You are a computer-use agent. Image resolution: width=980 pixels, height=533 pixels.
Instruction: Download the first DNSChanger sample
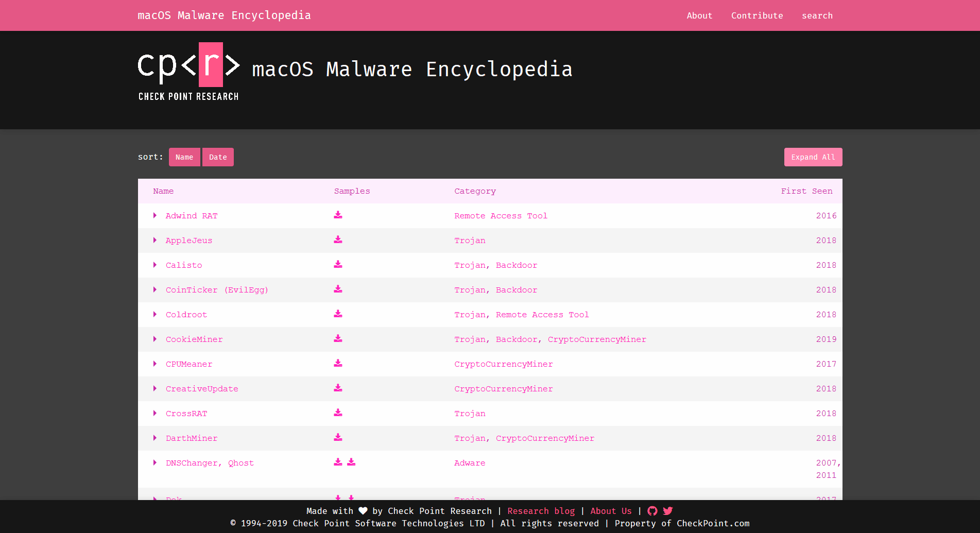click(338, 462)
